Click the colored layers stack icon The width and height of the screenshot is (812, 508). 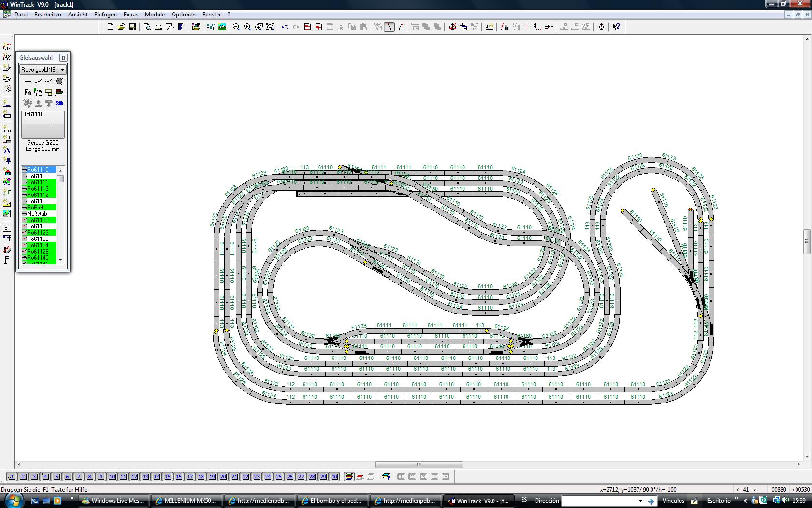tap(348, 477)
